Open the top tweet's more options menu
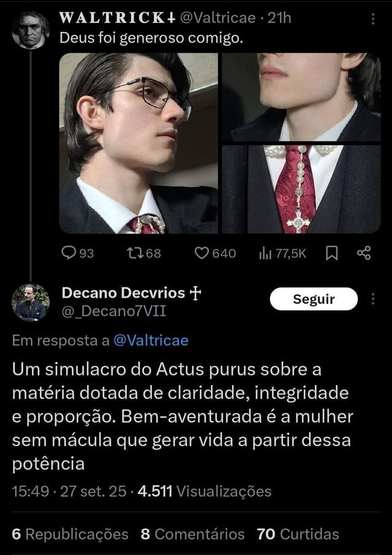The height and width of the screenshot is (555, 392). pos(372,19)
